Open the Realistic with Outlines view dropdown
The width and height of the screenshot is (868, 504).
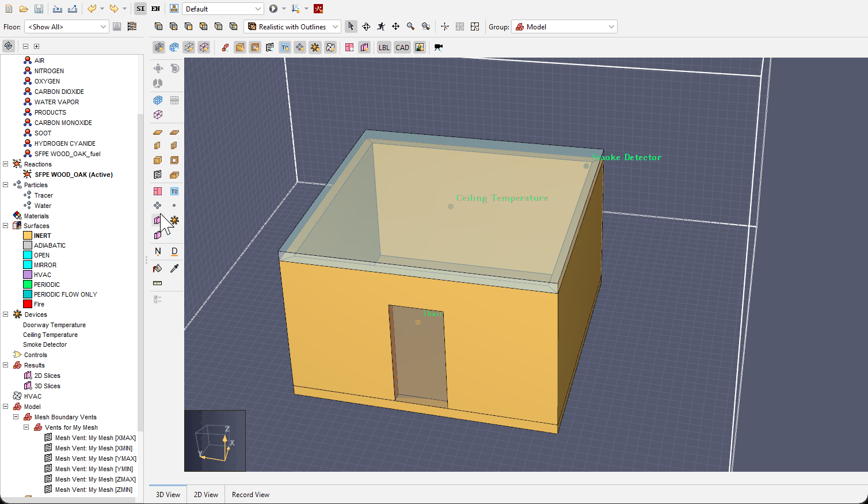(292, 26)
